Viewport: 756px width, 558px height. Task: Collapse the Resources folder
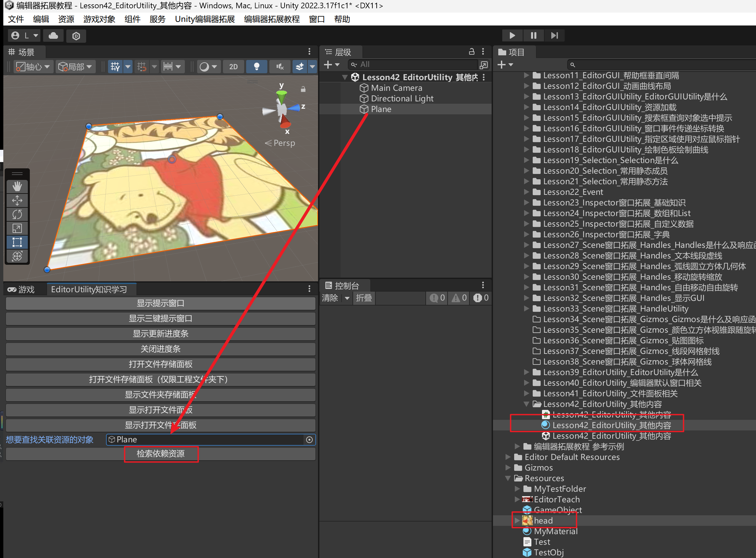coord(508,478)
